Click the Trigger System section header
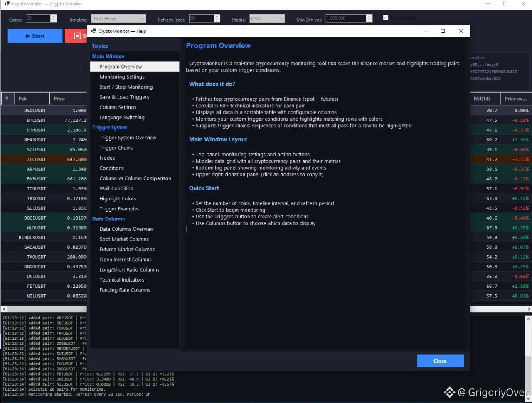This screenshot has width=532, height=403. (110, 128)
